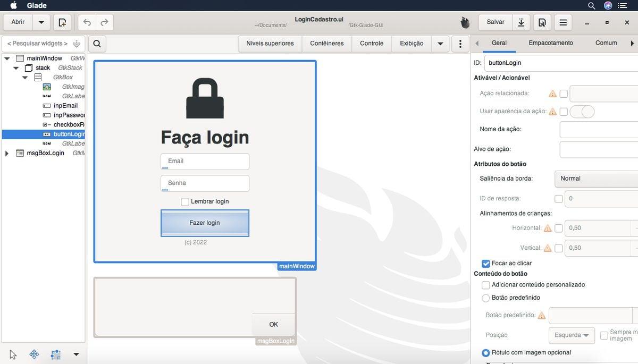Viewport: 638px width, 364px height.
Task: Click the GtkBox box icon in tree
Action: point(38,78)
